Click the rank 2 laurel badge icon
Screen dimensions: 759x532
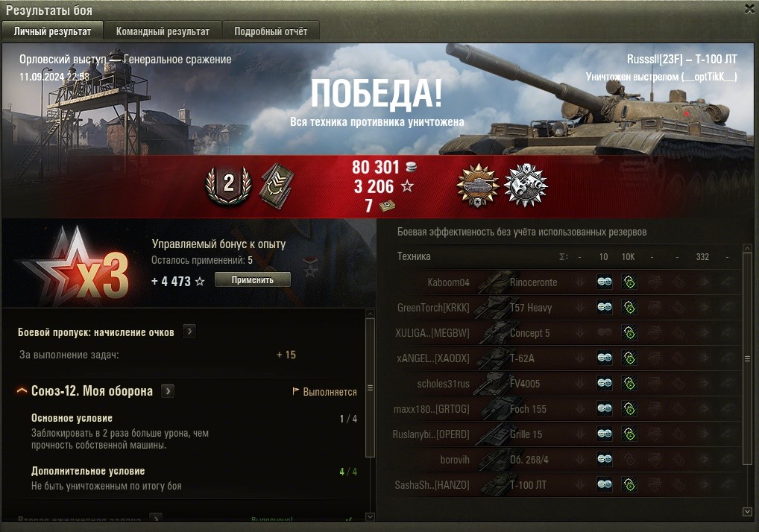tap(228, 185)
